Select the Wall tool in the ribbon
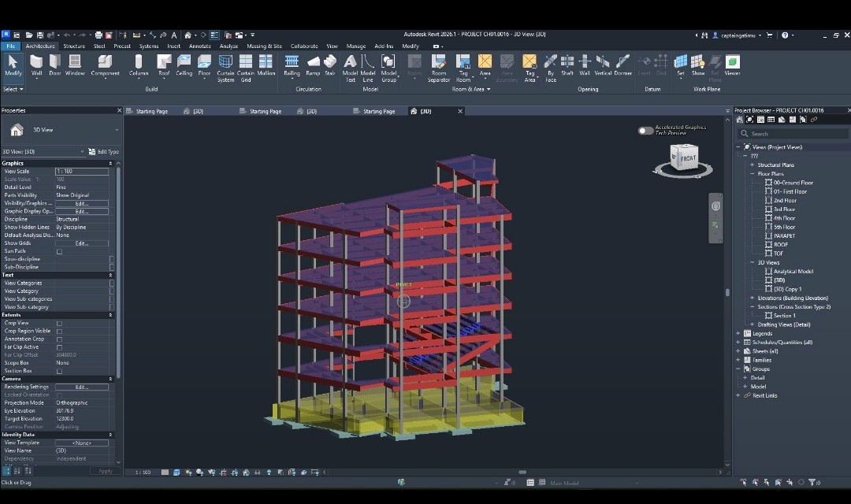The width and height of the screenshot is (851, 504). pos(36,65)
